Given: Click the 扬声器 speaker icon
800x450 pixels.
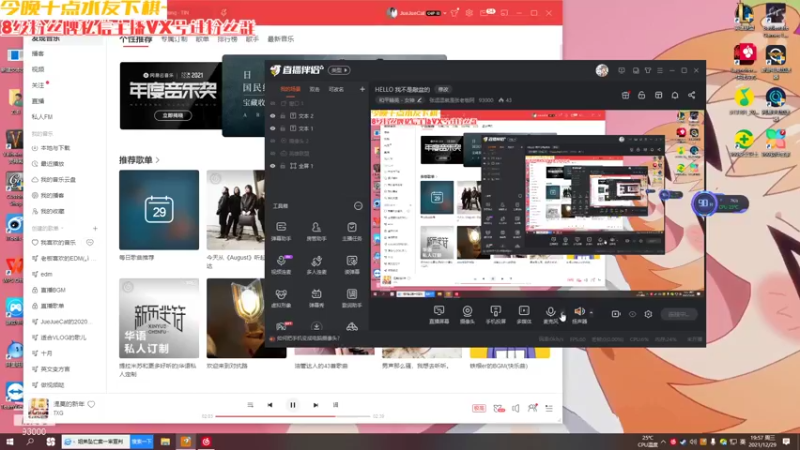Looking at the screenshot, I should 580,314.
